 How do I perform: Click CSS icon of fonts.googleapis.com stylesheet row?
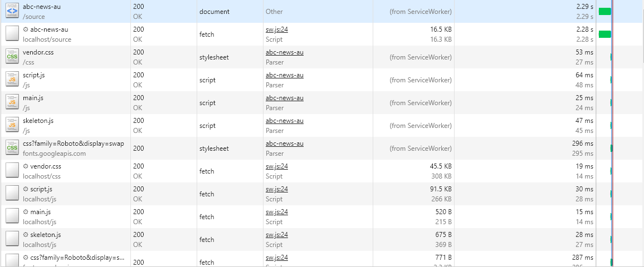click(x=12, y=147)
